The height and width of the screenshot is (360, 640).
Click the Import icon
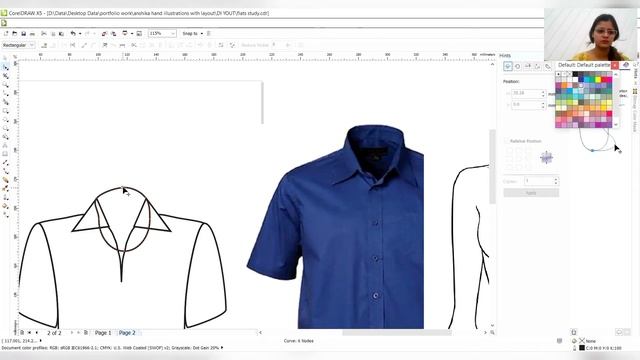pyautogui.click(x=104, y=33)
